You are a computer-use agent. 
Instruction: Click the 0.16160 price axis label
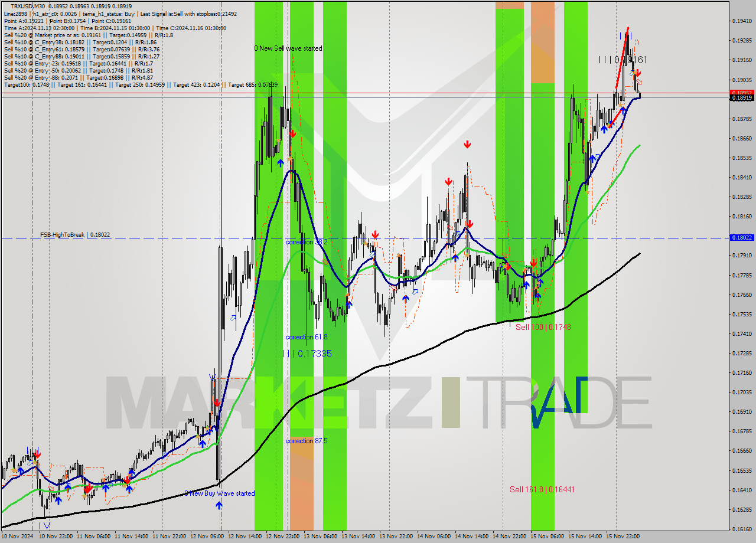click(x=742, y=529)
